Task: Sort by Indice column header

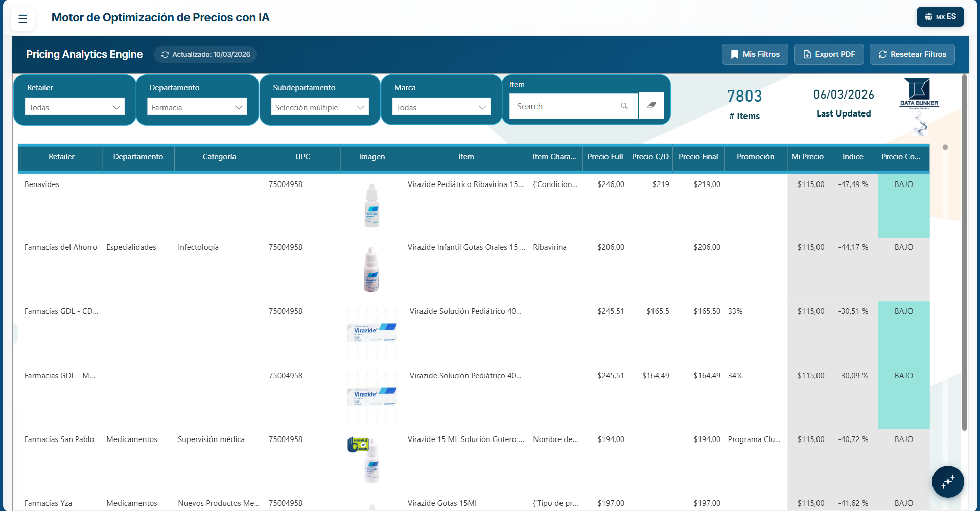Action: click(x=853, y=157)
